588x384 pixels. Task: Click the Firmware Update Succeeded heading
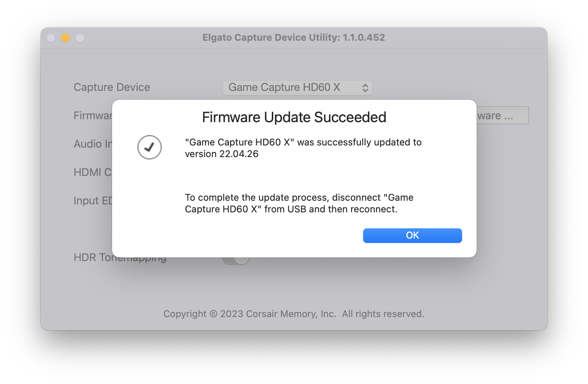coord(294,117)
